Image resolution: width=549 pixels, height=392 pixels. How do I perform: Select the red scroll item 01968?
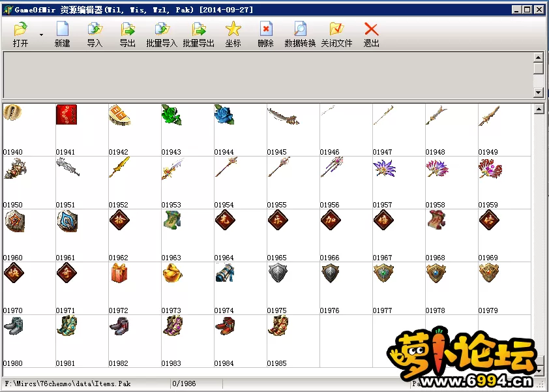pyautogui.click(x=436, y=220)
